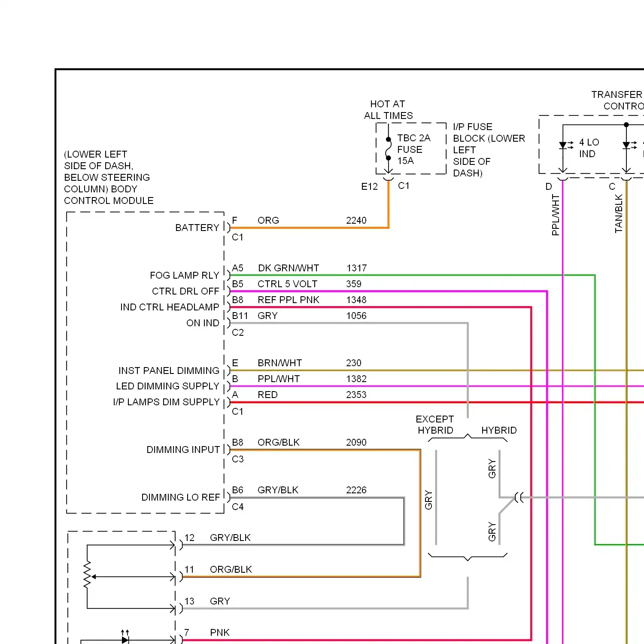Select circuit number 2353
Viewport: 644px width, 644px height.
coord(356,395)
